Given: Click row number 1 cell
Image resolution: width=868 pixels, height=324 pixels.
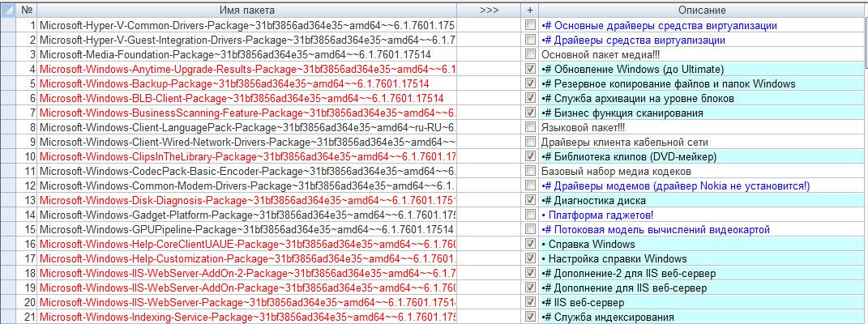Looking at the screenshot, I should tap(26, 25).
